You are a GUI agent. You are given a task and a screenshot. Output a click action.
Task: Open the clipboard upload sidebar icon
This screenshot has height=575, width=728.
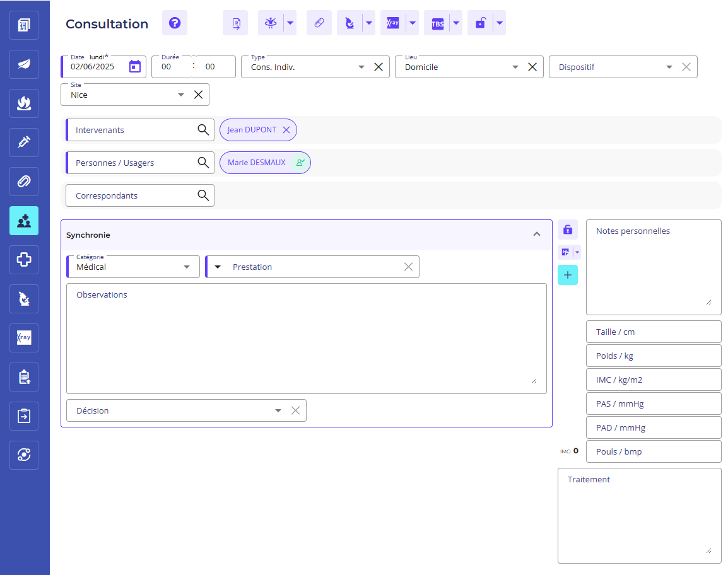pos(24,377)
